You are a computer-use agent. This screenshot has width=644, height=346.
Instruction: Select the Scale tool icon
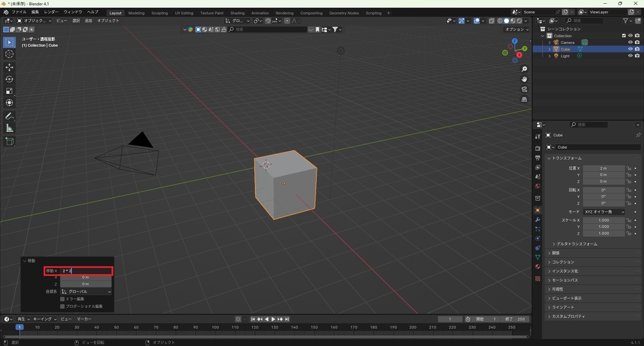tap(9, 91)
